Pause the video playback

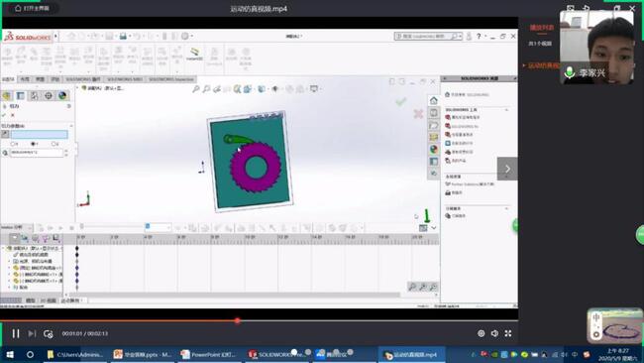tap(16, 333)
